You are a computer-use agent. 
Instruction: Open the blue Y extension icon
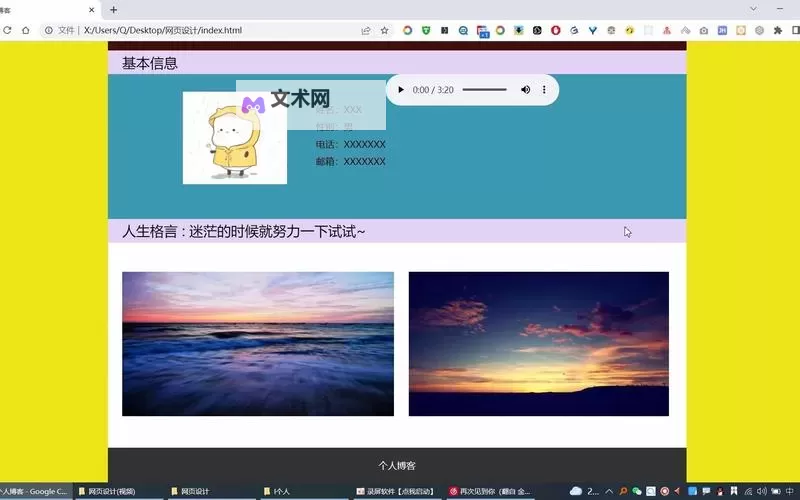pyautogui.click(x=592, y=31)
